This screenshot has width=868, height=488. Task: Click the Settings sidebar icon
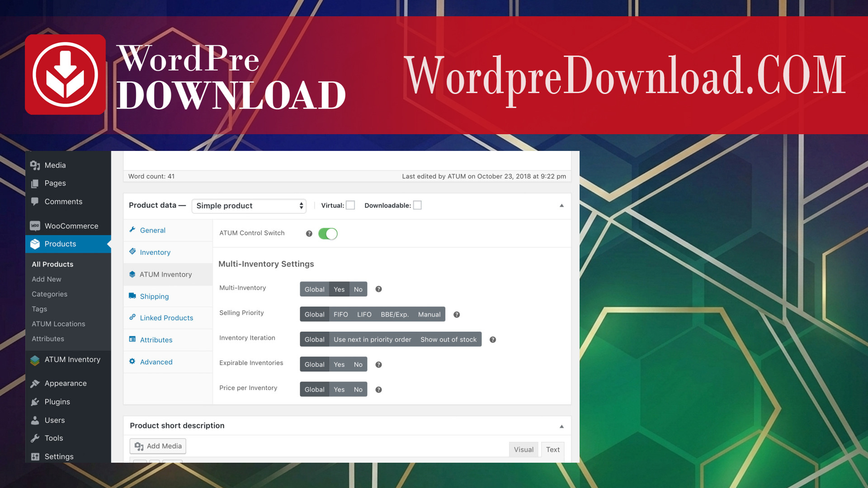click(35, 457)
